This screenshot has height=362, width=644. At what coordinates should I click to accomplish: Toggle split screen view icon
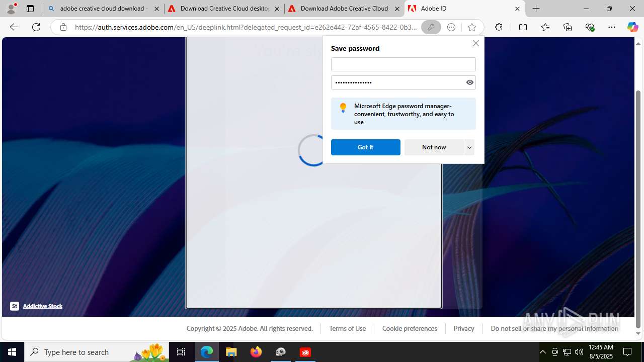click(523, 27)
